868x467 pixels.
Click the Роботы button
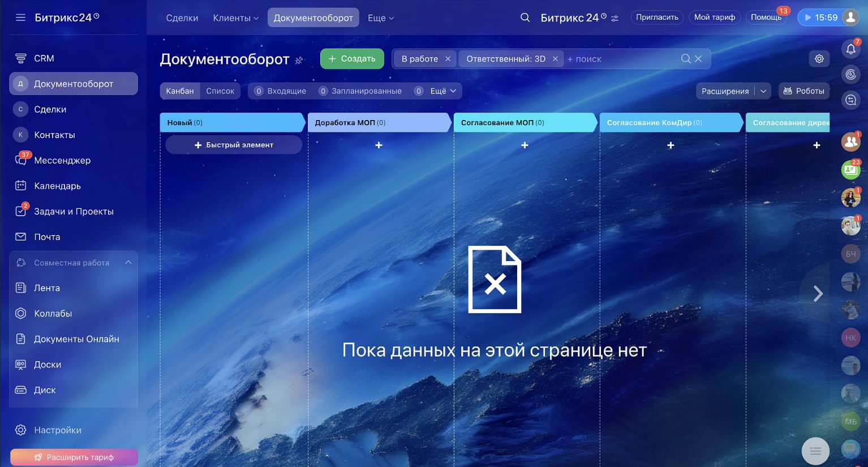tap(803, 91)
